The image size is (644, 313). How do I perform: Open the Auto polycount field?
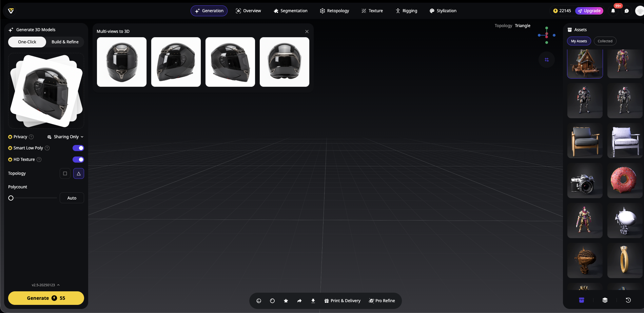(72, 198)
